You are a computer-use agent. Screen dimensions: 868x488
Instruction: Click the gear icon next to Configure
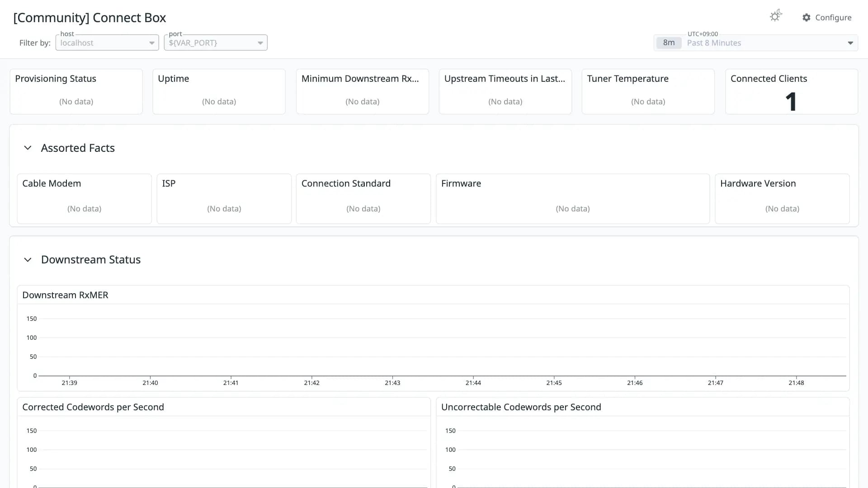pos(807,17)
